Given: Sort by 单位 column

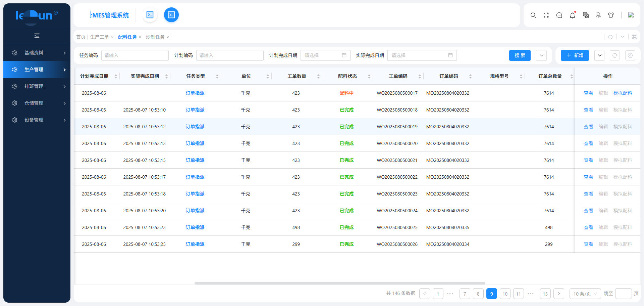Looking at the screenshot, I should tap(268, 76).
